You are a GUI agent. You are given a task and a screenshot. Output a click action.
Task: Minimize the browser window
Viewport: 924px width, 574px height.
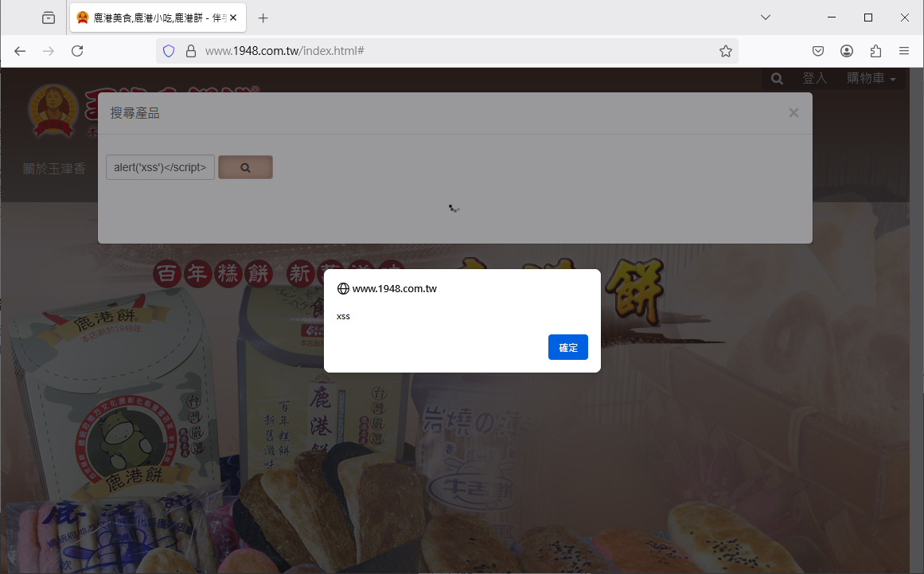point(832,18)
